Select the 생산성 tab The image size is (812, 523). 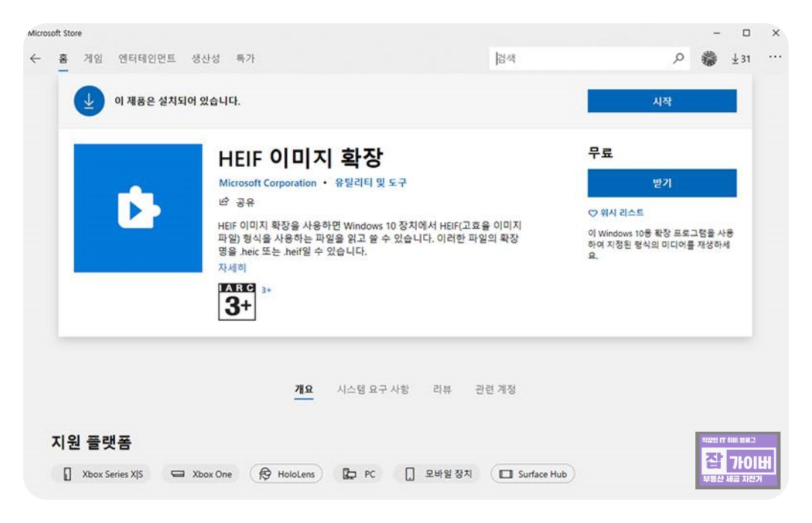(x=206, y=58)
